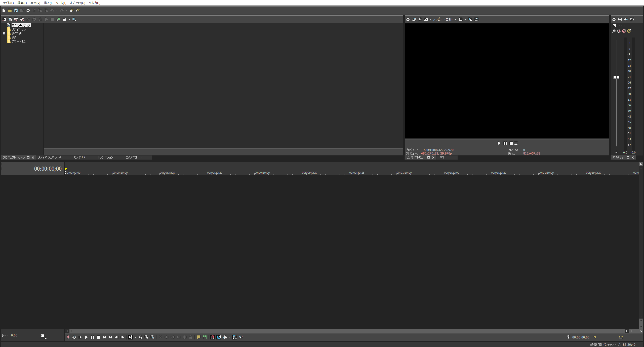Screen dimensions: 644x347
Task: Click the record microphone button
Action: [x=68, y=337]
